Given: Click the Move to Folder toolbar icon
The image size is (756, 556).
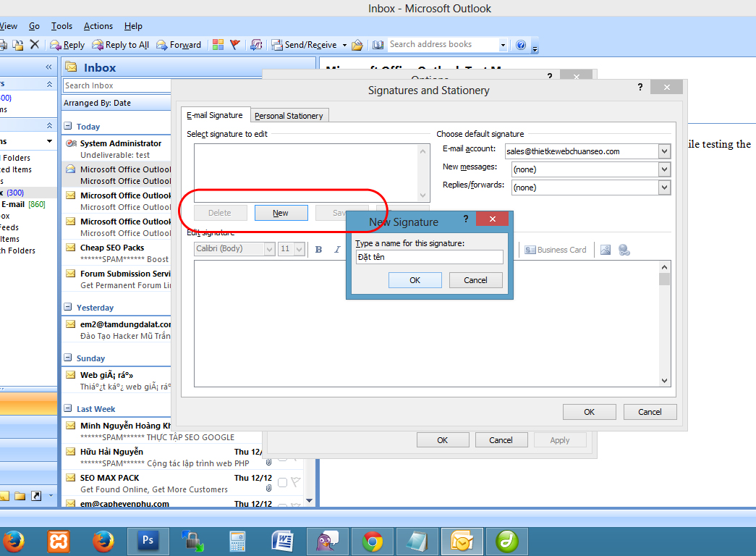Looking at the screenshot, I should 18,45.
